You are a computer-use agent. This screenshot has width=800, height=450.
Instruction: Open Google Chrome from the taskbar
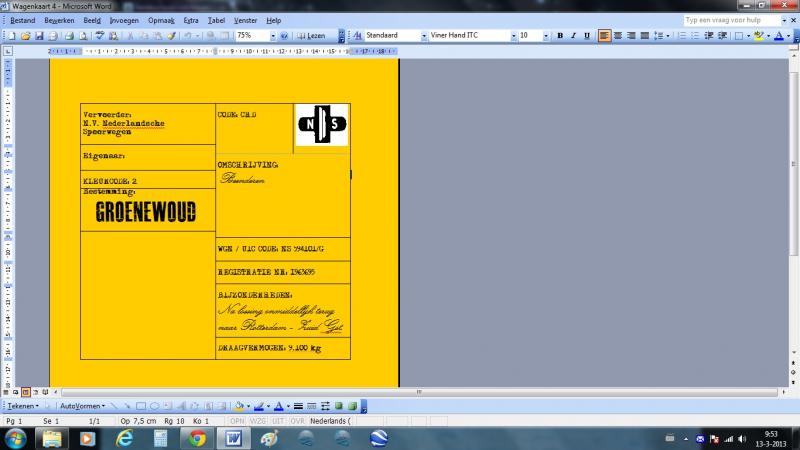(197, 438)
